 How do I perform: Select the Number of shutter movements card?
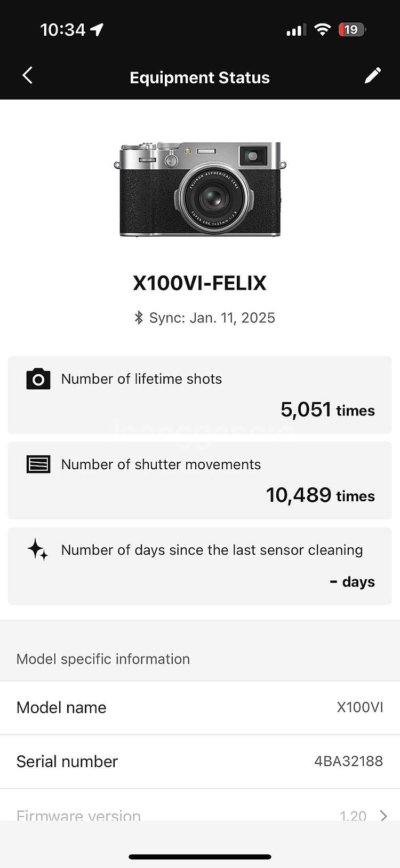tap(199, 480)
